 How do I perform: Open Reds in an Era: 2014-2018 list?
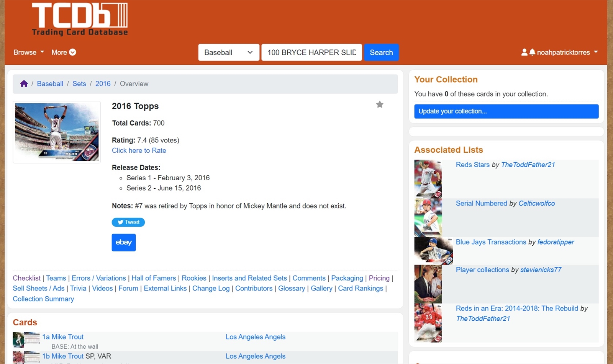point(517,308)
